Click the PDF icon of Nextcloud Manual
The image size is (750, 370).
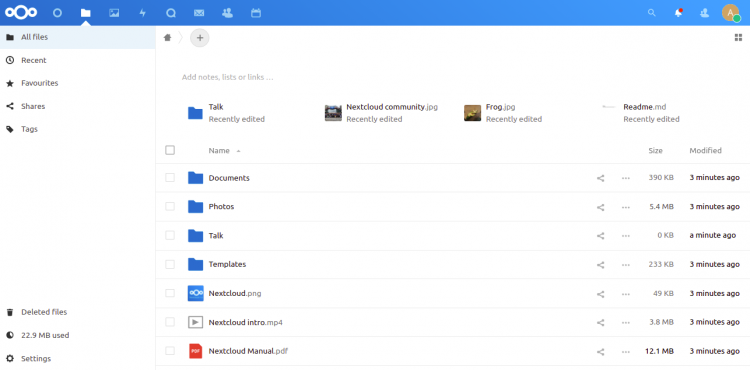click(x=195, y=351)
